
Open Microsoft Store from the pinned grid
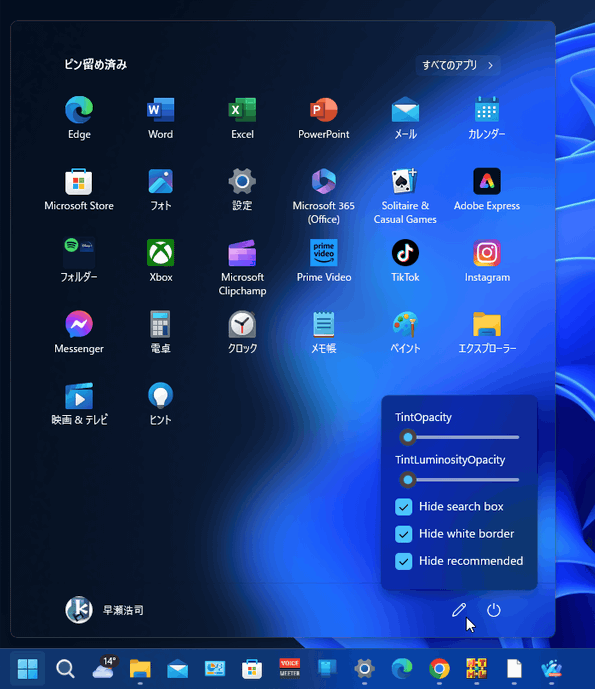click(79, 189)
